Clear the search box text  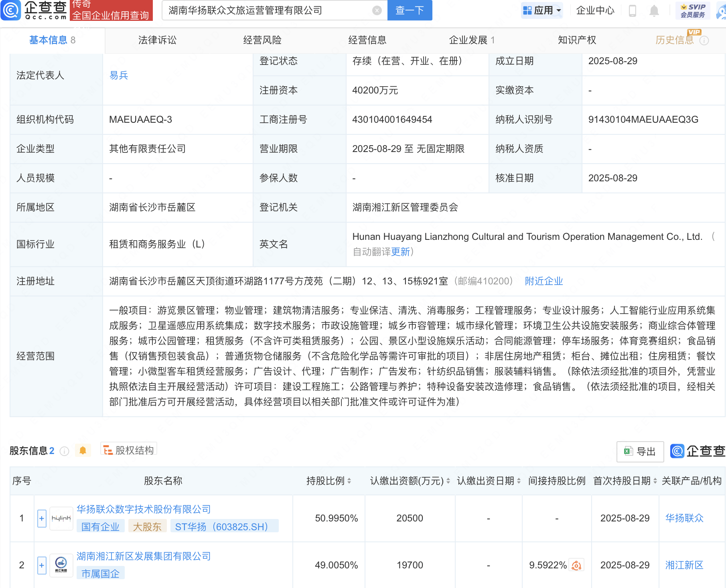(x=377, y=10)
